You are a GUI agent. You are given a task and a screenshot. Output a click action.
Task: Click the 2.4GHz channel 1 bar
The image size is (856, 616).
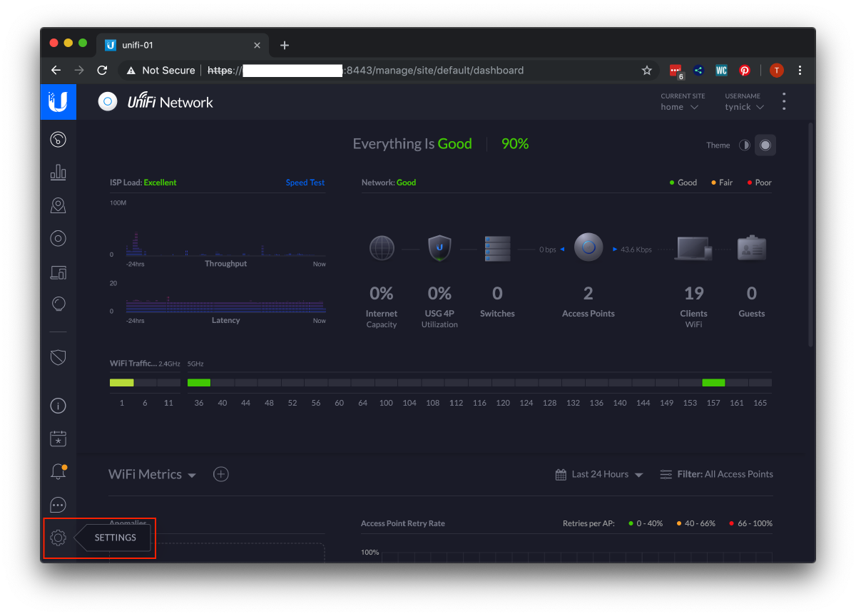coord(121,383)
